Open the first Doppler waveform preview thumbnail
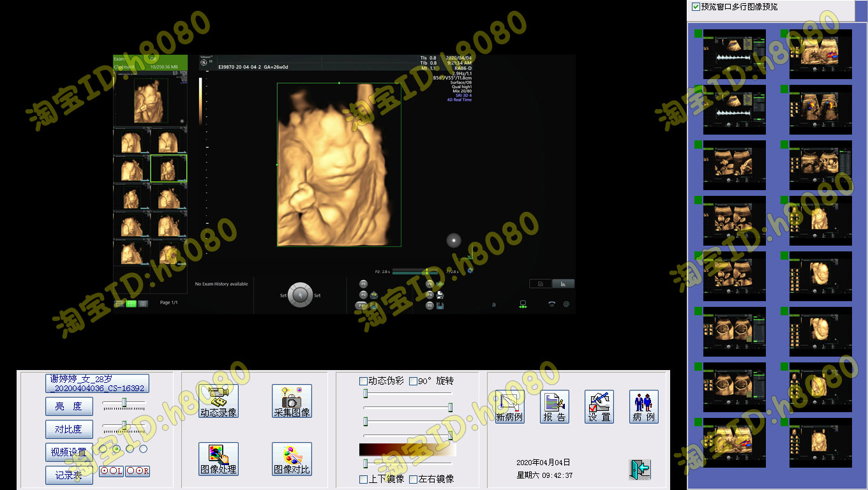868x490 pixels. 735,54
